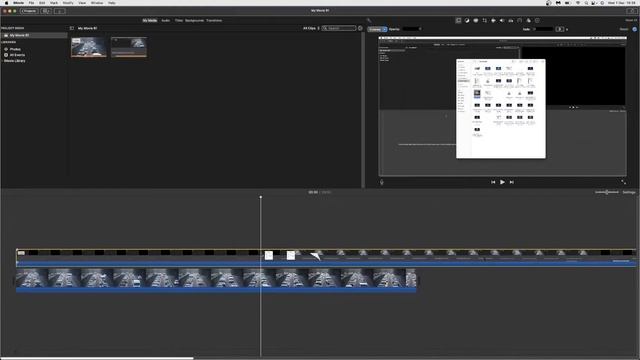Screen dimensions: 640x360
Task: Click the Opacity slider in overlay controls
Action: pyautogui.click(x=412, y=29)
